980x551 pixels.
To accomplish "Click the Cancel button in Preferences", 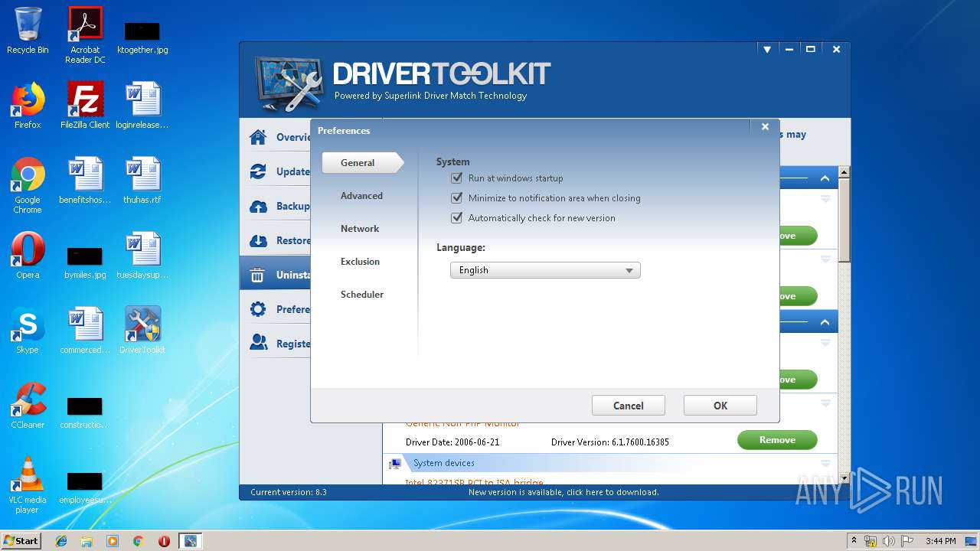I will coord(629,406).
